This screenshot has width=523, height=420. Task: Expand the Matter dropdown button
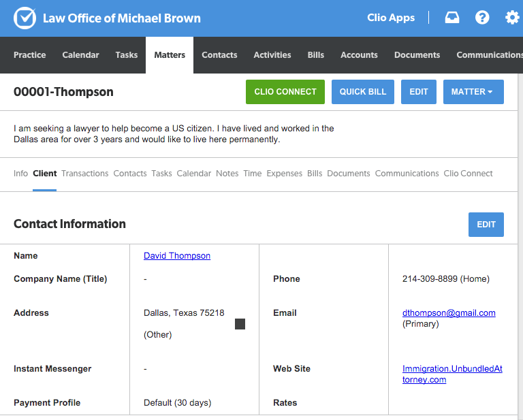point(473,92)
